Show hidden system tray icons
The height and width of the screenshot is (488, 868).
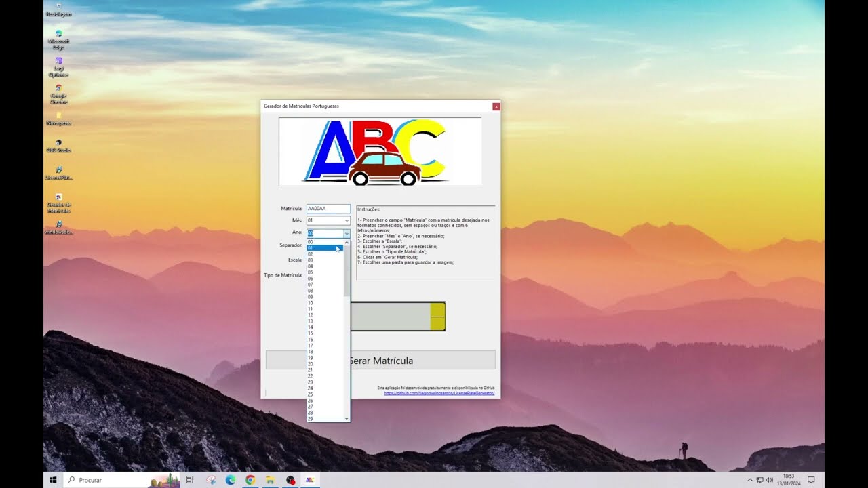pyautogui.click(x=750, y=480)
